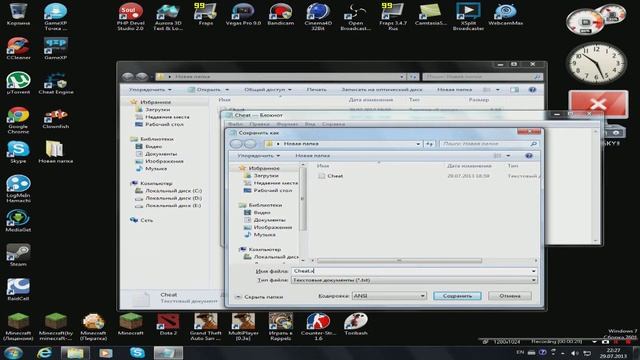Open the Новая папка folder on the desktop

(x=56, y=152)
